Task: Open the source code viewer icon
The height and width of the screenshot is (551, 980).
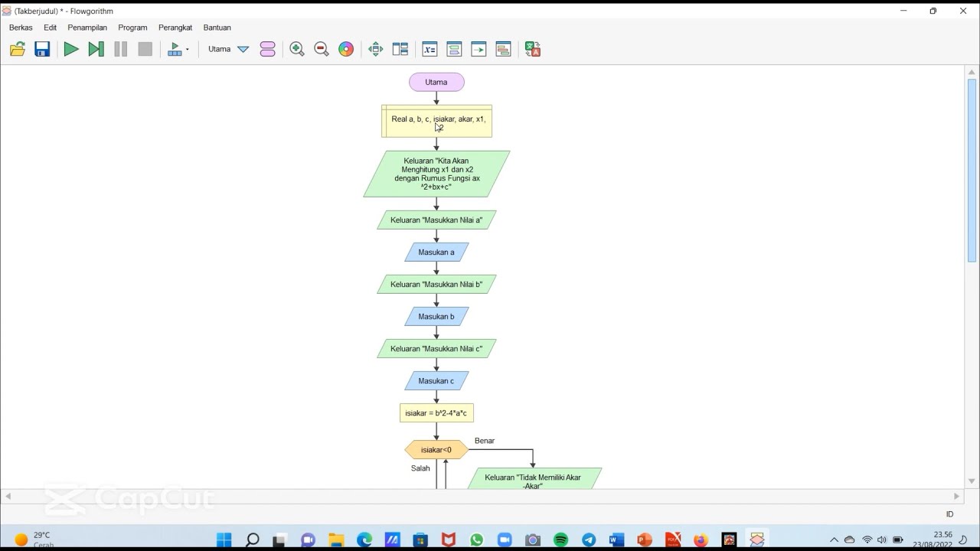Action: [x=454, y=49]
